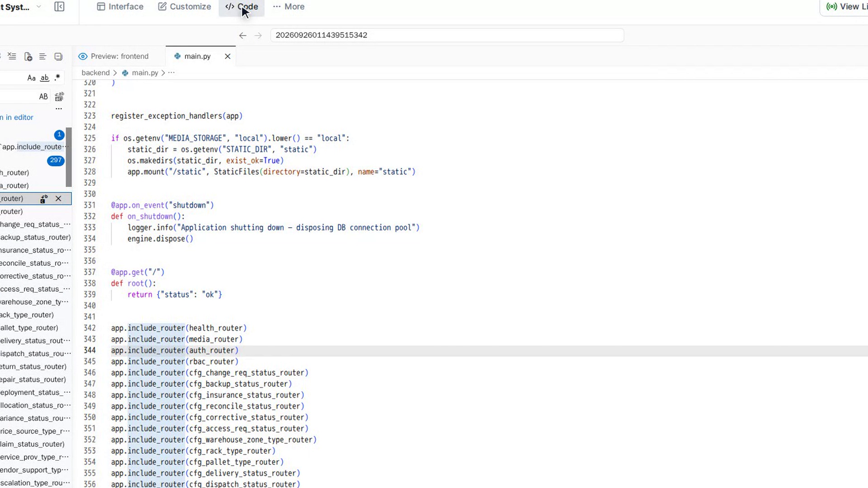The width and height of the screenshot is (868, 488).
Task: Click the Open New Search Editor icon
Action: (28, 56)
